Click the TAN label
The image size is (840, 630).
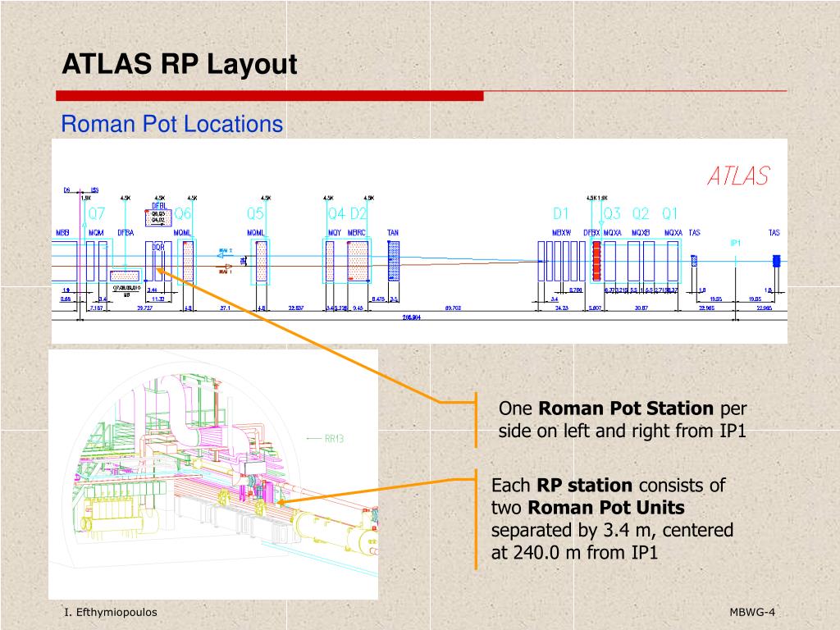393,232
